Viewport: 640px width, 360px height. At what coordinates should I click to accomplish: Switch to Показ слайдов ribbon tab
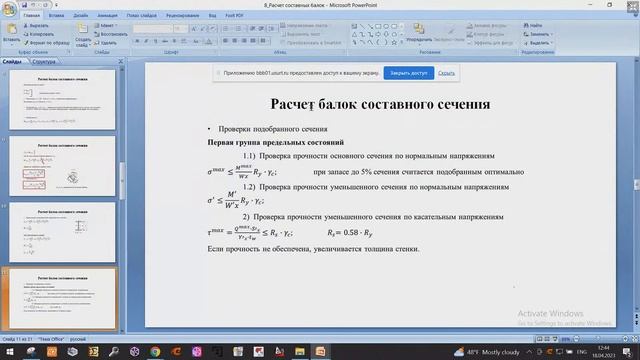click(142, 16)
